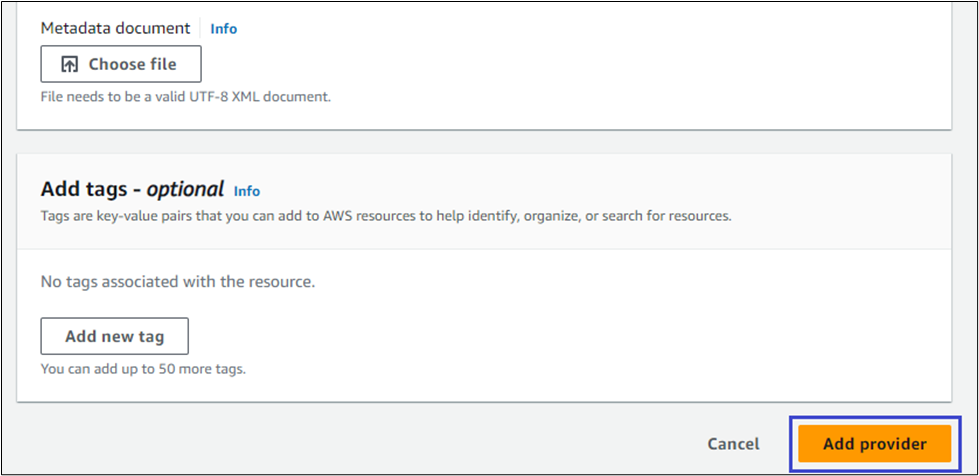Open Info link beside Add tags heading
The width and height of the screenshot is (979, 476).
coord(246,191)
